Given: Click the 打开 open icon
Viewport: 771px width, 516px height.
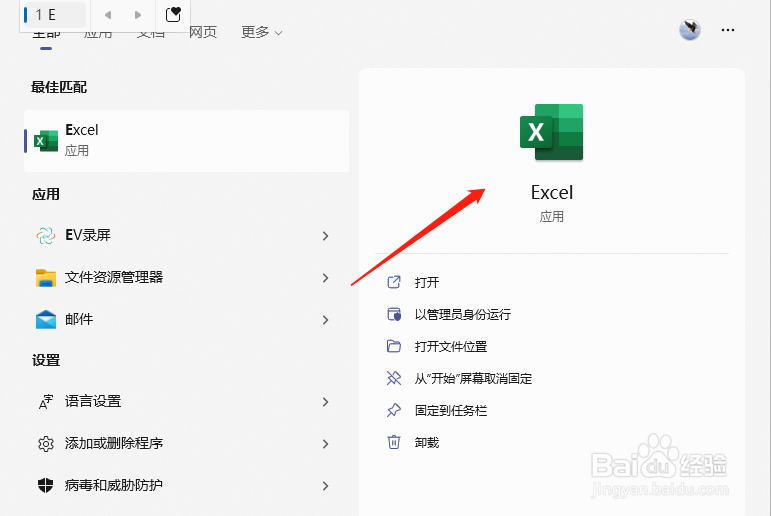Looking at the screenshot, I should pos(394,282).
